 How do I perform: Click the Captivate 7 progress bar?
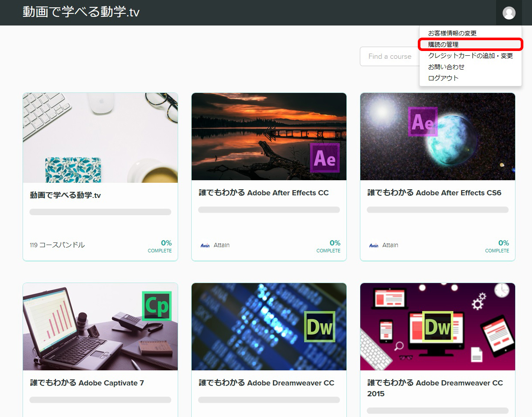click(100, 400)
